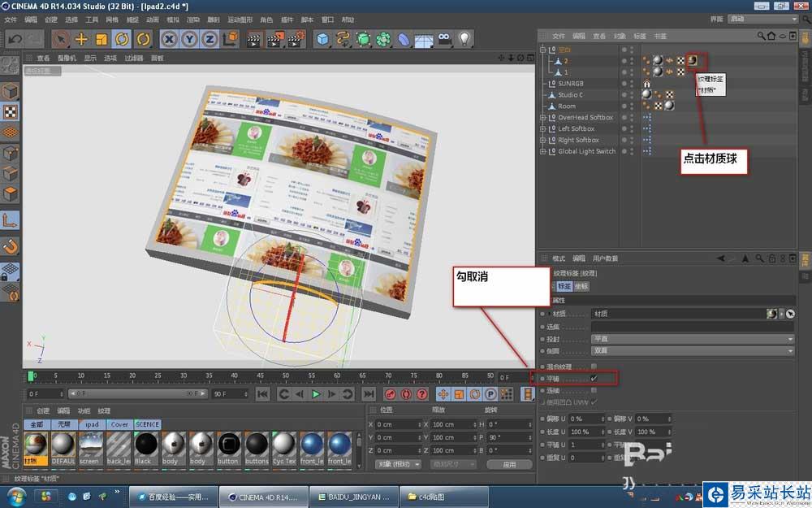
Task: Toggle the Z axis lock
Action: pos(209,39)
